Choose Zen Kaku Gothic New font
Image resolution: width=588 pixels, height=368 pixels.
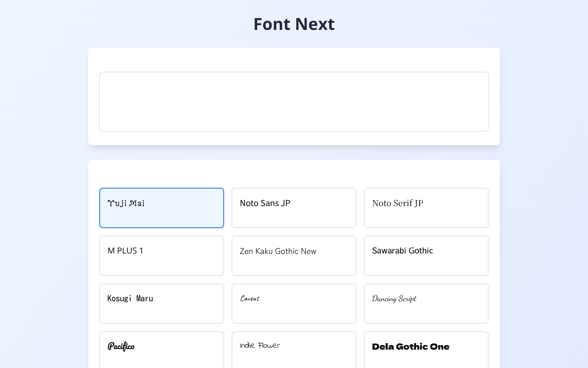[x=294, y=256]
